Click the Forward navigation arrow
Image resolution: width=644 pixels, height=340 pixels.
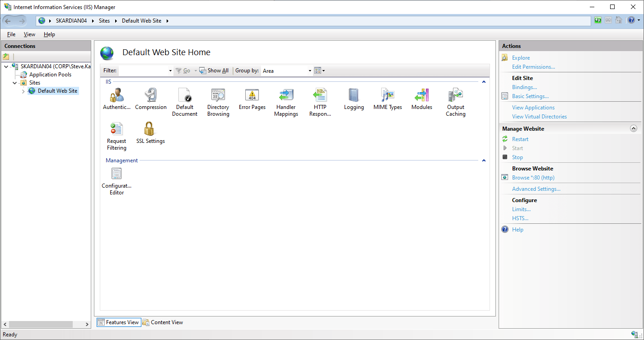(x=22, y=21)
